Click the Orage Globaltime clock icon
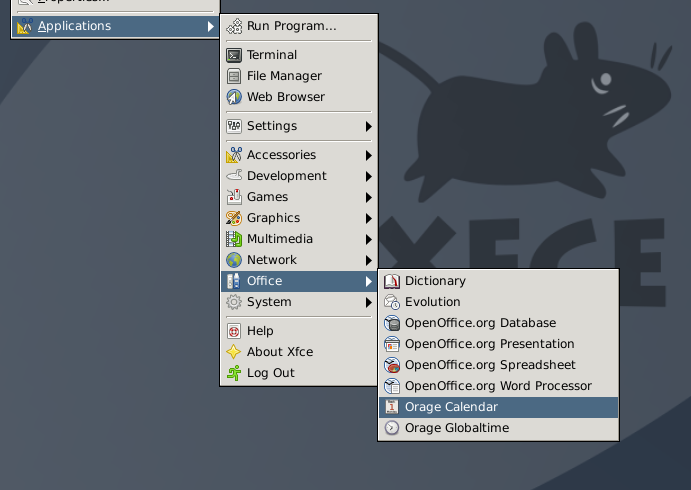 click(x=392, y=428)
